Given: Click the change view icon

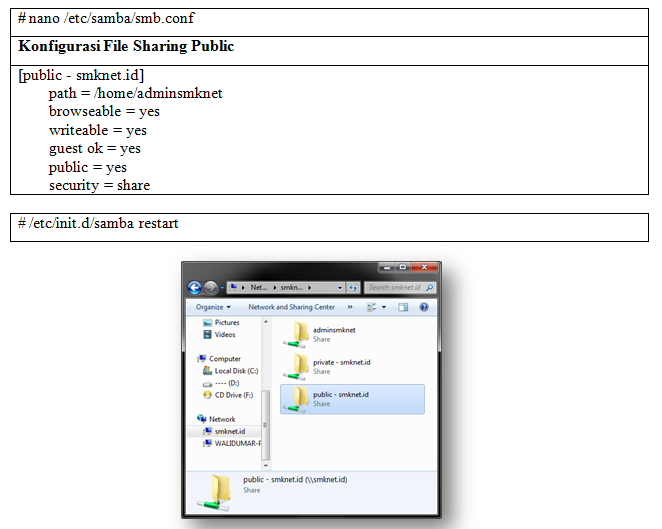Looking at the screenshot, I should tap(371, 307).
